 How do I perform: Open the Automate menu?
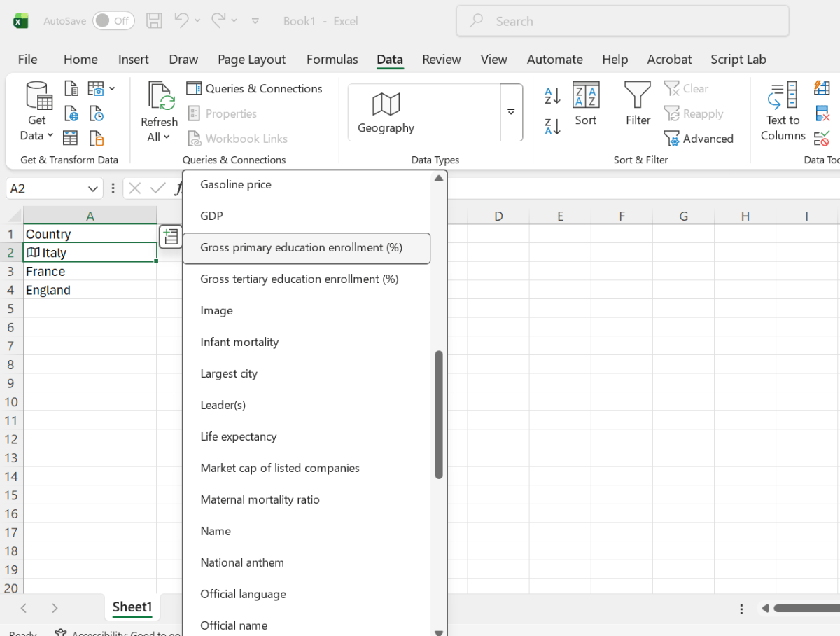point(554,60)
